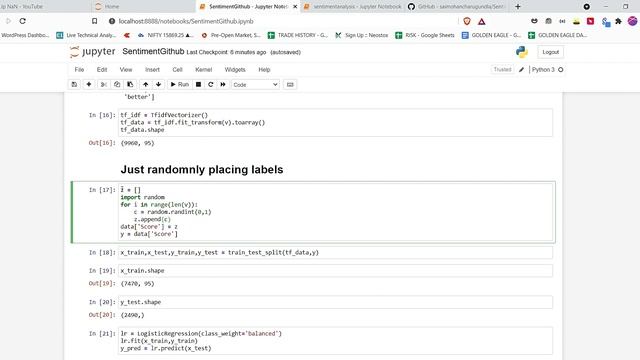The height and width of the screenshot is (360, 640).
Task: Select the TfidfVectorizer cell In [16]
Action: click(336, 122)
